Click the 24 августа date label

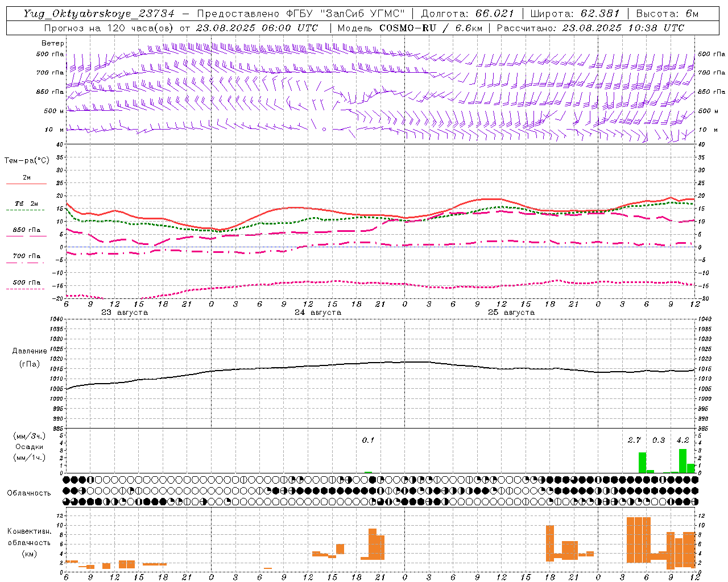pyautogui.click(x=318, y=313)
